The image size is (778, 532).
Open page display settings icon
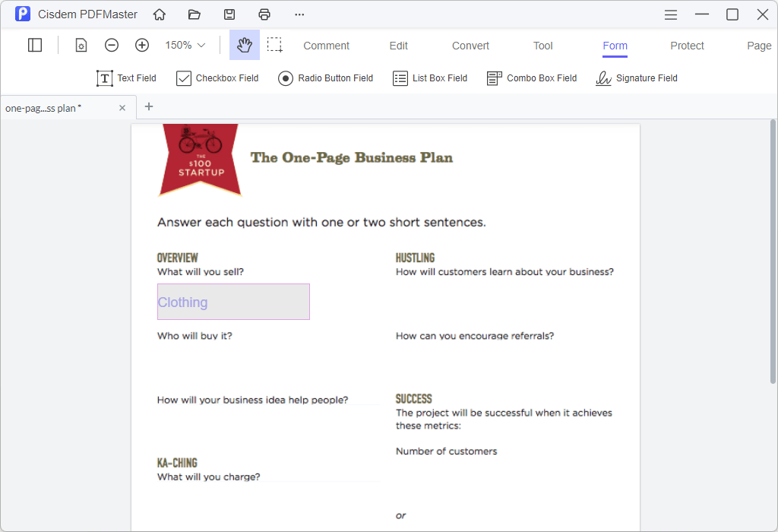(x=81, y=45)
